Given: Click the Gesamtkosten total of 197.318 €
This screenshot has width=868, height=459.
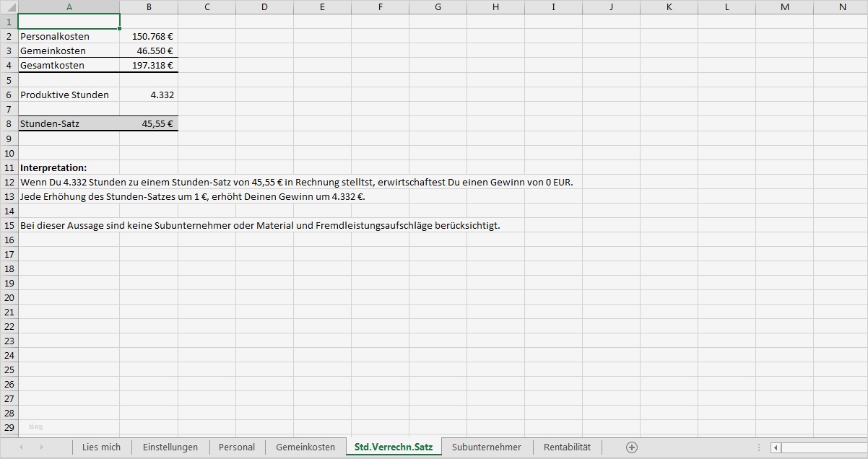Looking at the screenshot, I should click(x=149, y=65).
